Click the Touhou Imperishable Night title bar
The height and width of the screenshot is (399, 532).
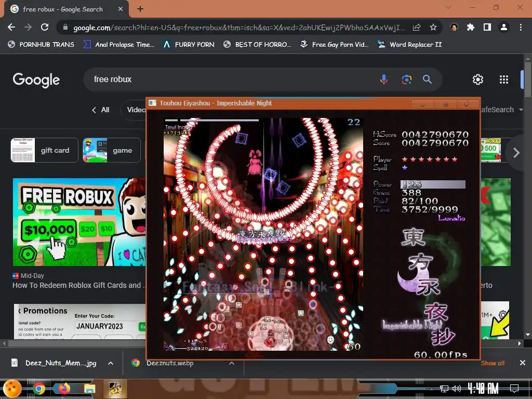coord(278,103)
